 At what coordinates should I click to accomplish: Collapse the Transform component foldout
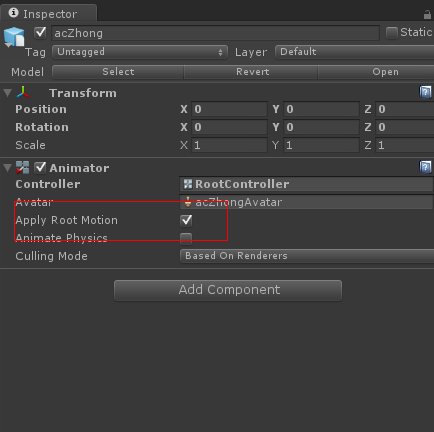click(x=7, y=93)
